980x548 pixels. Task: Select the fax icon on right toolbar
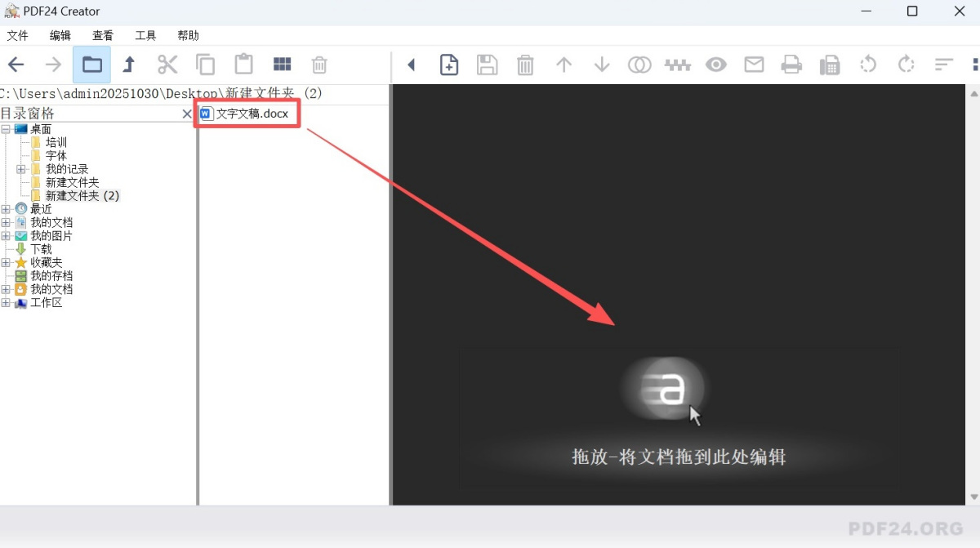tap(830, 65)
